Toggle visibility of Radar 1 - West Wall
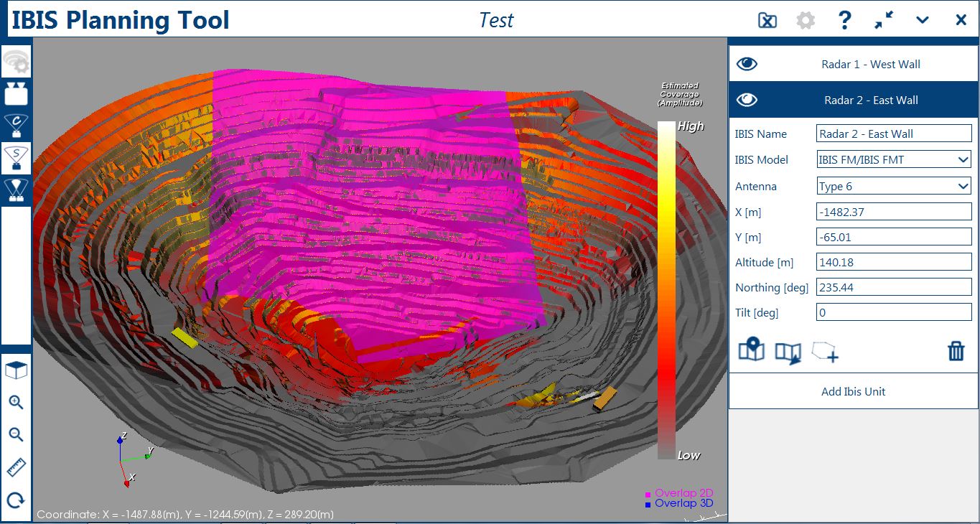The width and height of the screenshot is (980, 524). (x=747, y=64)
